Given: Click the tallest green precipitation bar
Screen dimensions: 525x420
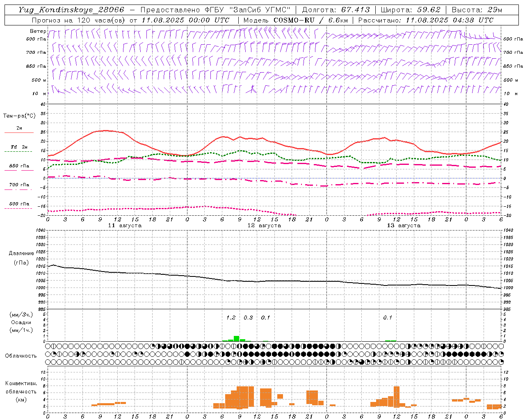Looking at the screenshot, I should tap(237, 338).
